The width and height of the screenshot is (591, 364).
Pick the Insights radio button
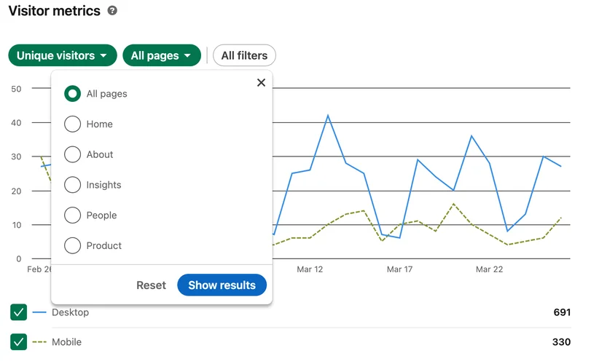coord(72,185)
